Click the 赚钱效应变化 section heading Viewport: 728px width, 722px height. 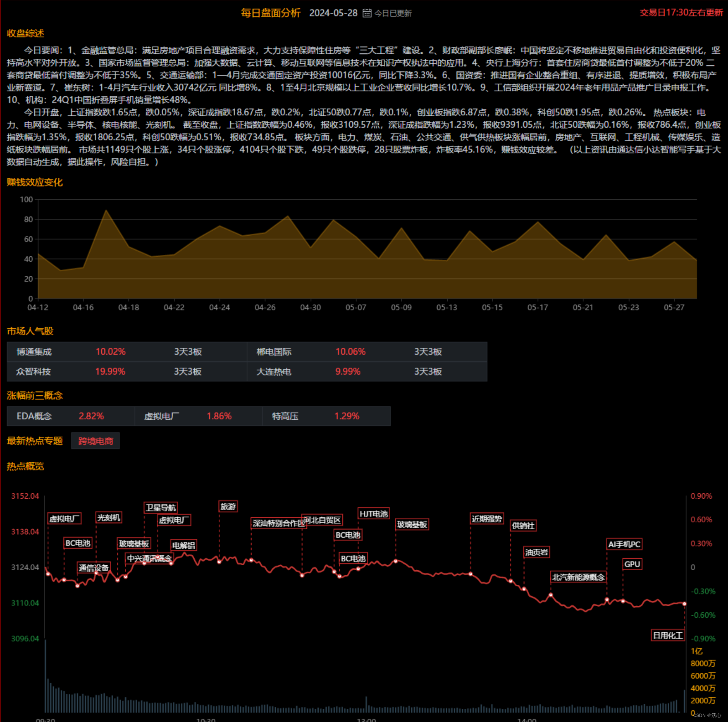tap(35, 182)
